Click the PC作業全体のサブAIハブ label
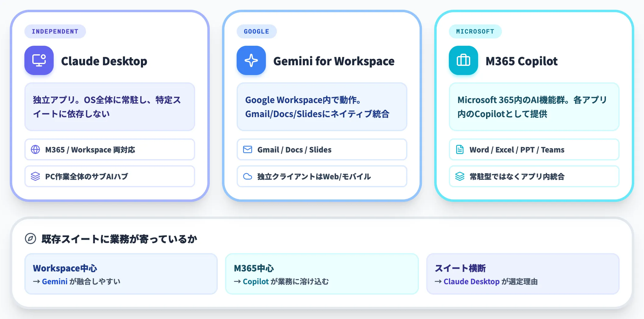The height and width of the screenshot is (319, 644). click(x=87, y=177)
